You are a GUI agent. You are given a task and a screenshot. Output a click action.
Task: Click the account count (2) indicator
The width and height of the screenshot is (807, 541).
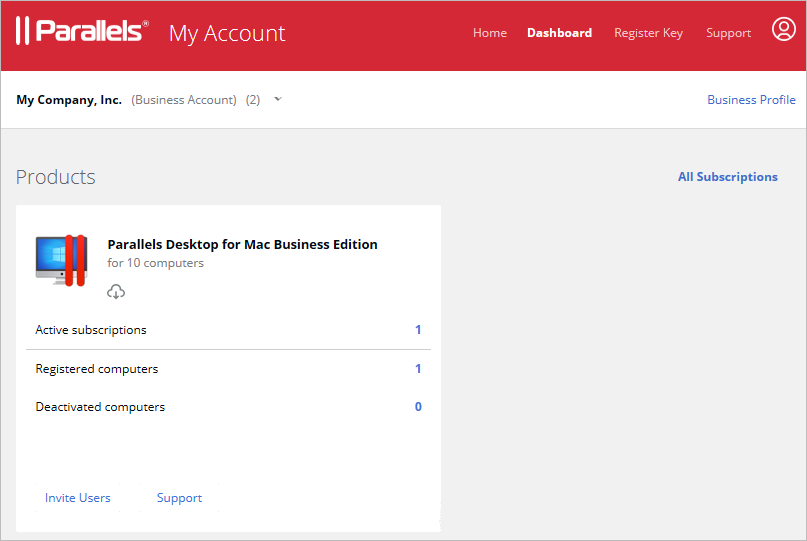point(252,99)
